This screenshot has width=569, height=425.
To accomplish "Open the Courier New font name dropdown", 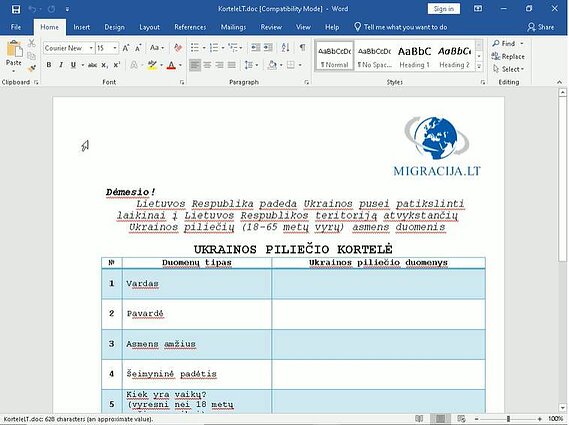I will [x=91, y=48].
